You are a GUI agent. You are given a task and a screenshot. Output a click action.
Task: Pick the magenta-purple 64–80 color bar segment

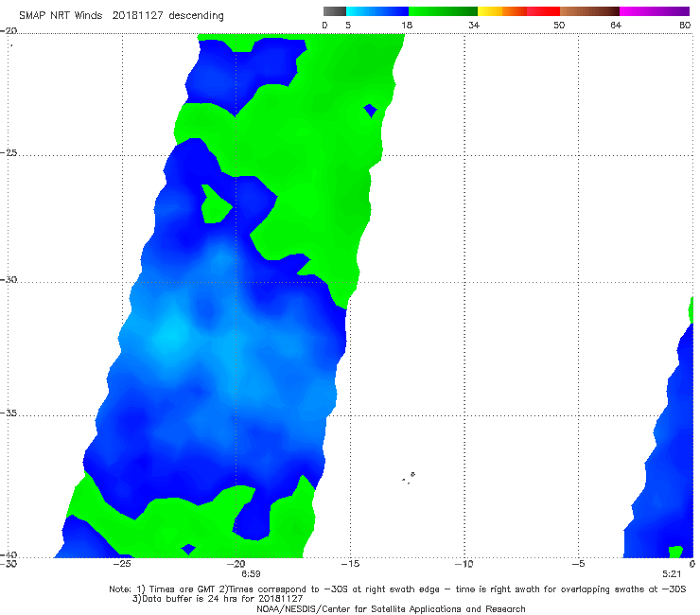click(655, 11)
